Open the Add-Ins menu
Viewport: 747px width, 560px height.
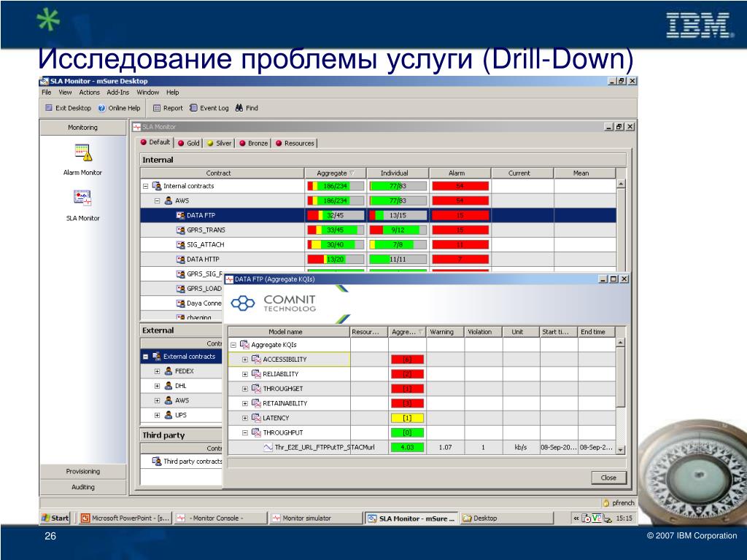[x=117, y=93]
